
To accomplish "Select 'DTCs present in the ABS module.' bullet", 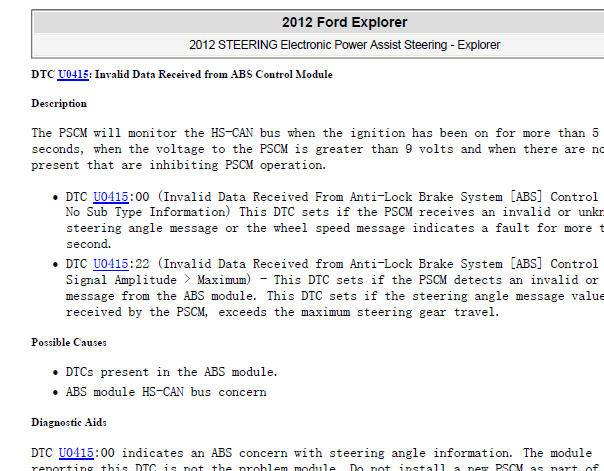I will coord(171,372).
